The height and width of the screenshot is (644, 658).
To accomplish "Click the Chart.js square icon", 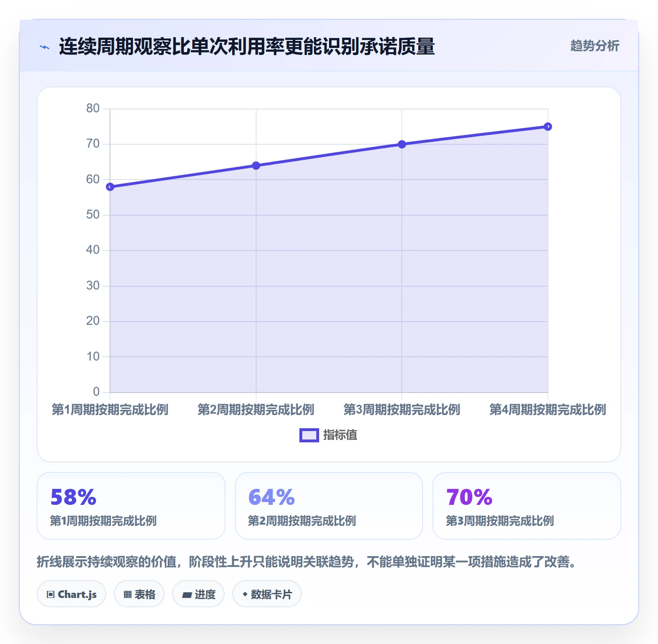I will tap(51, 594).
